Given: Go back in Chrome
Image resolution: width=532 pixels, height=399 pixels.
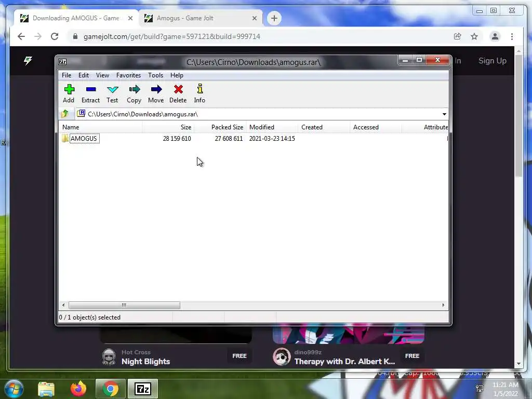Looking at the screenshot, I should coord(21,36).
